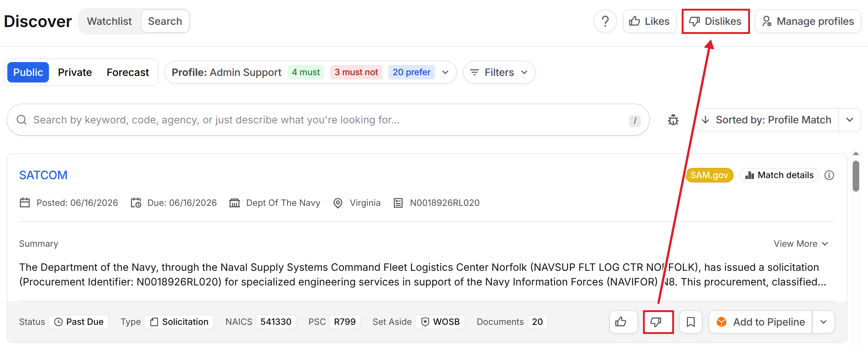Select the Public opportunities tab
The image size is (868, 346).
click(28, 72)
